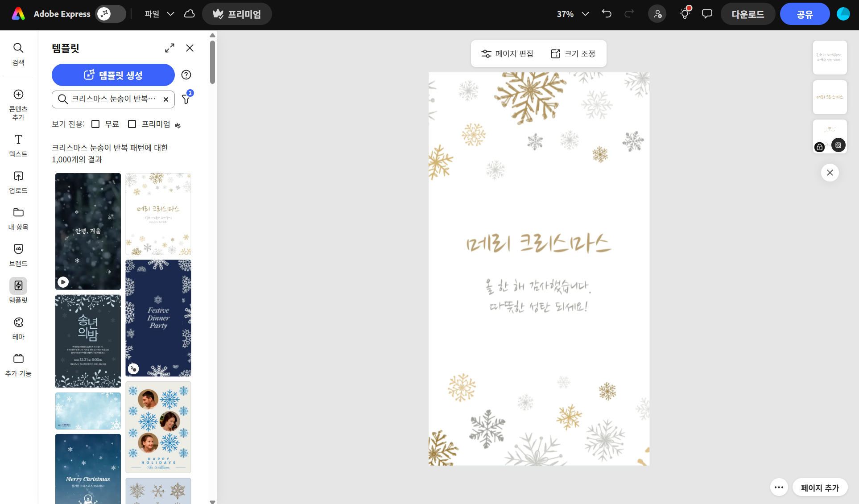
Task: Enable the 무료 filter checkbox
Action: point(95,124)
